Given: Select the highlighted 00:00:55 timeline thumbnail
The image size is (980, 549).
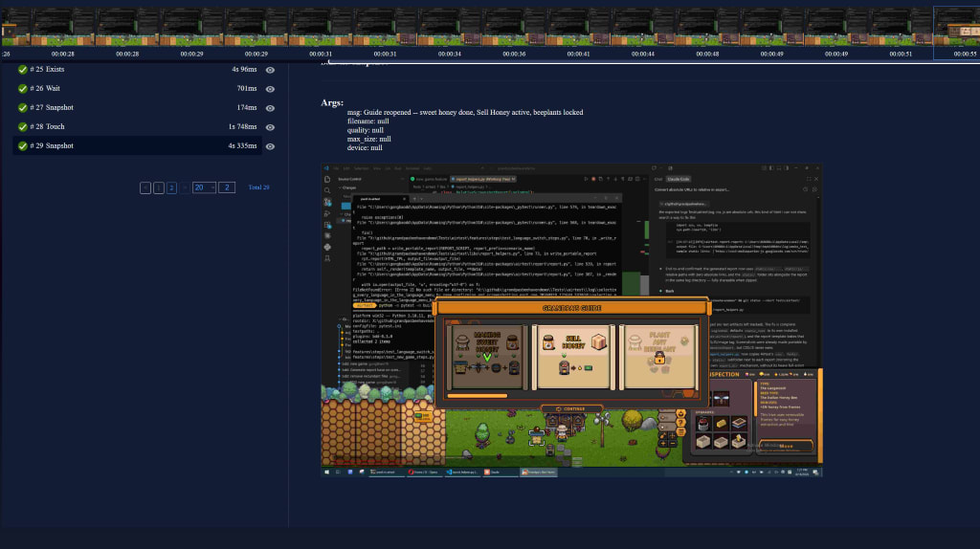Looking at the screenshot, I should (x=957, y=33).
